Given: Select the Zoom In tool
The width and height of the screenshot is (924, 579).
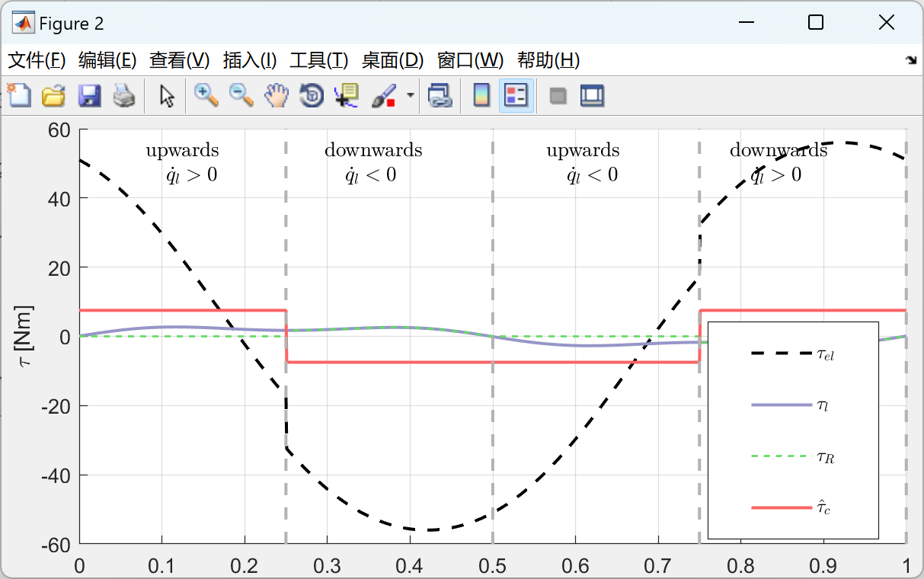Looking at the screenshot, I should 206,96.
